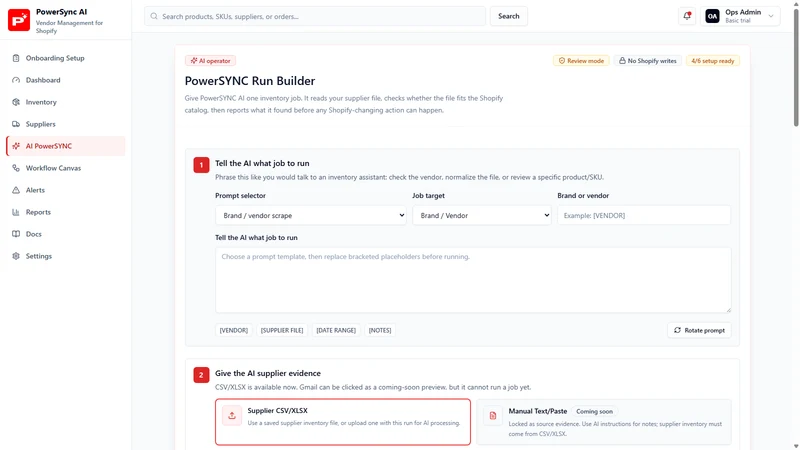Image resolution: width=800 pixels, height=450 pixels.
Task: Click the Docs book icon
Action: 16,234
